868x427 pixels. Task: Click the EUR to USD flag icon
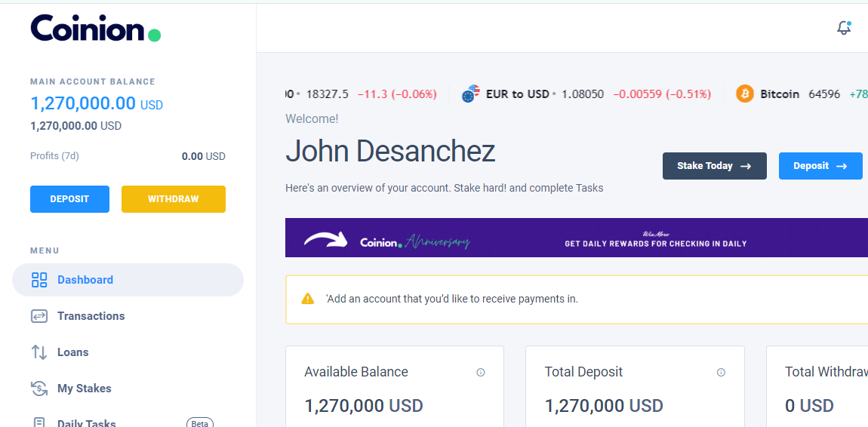pyautogui.click(x=471, y=94)
